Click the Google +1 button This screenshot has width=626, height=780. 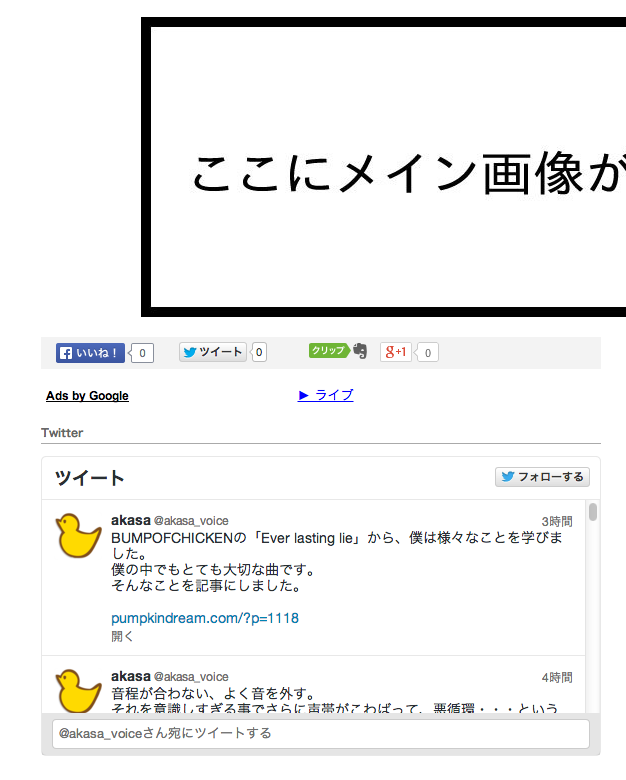tap(396, 352)
